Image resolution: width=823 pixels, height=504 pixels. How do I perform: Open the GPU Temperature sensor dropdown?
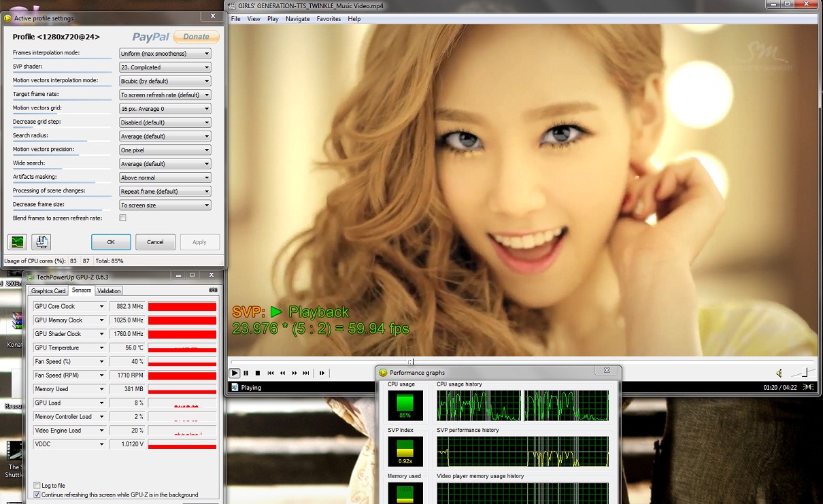[101, 348]
